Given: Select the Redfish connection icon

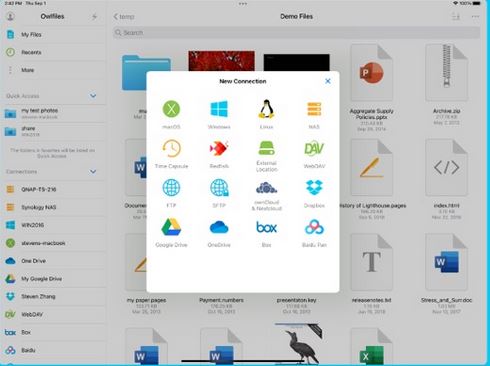Looking at the screenshot, I should coord(219,148).
